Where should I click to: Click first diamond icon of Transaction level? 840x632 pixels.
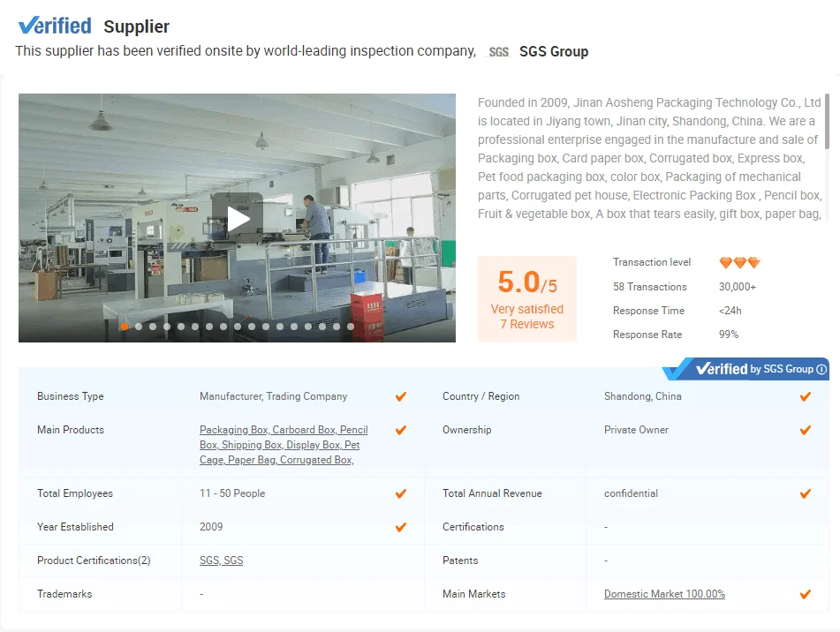click(x=726, y=262)
